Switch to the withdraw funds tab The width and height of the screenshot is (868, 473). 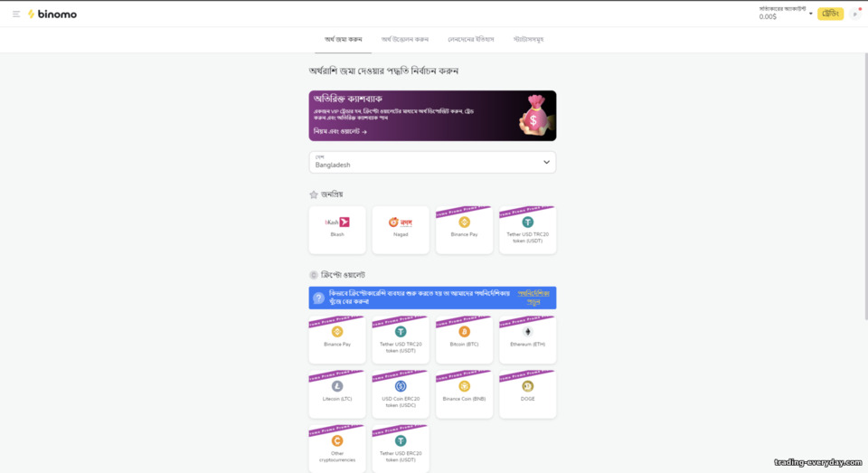click(405, 39)
